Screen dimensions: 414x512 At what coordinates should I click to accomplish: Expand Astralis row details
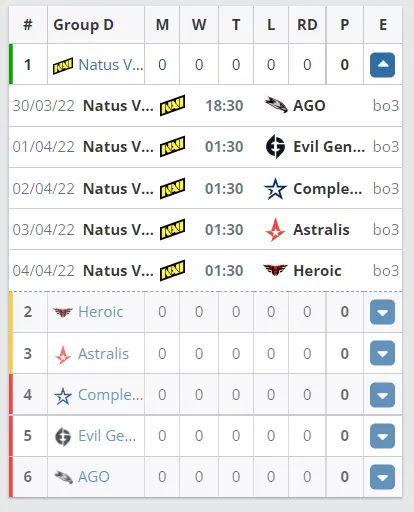click(x=382, y=353)
